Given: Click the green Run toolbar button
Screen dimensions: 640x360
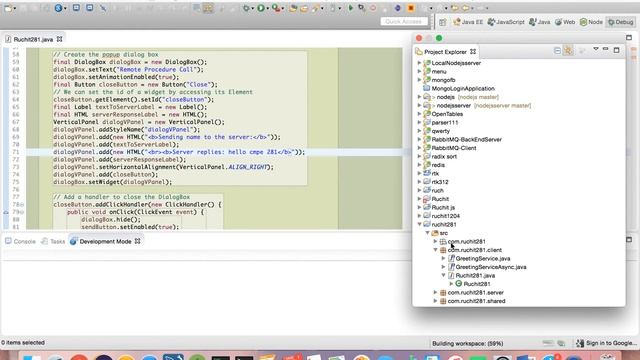Looking at the screenshot, I should point(260,8).
